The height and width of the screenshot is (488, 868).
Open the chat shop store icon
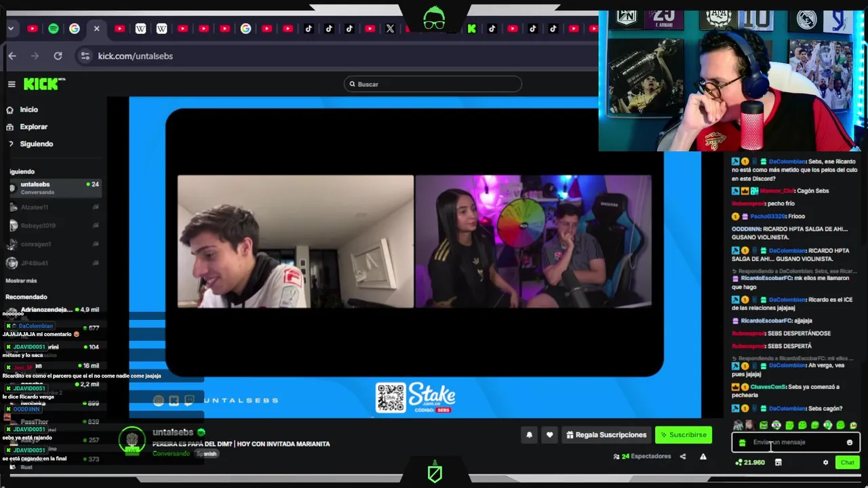tap(778, 462)
